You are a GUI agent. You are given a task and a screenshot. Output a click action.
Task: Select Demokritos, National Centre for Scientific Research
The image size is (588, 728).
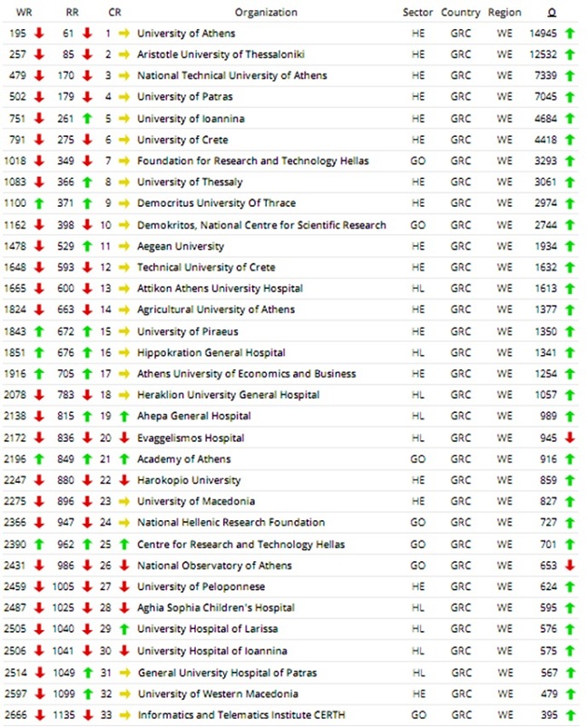(x=261, y=225)
